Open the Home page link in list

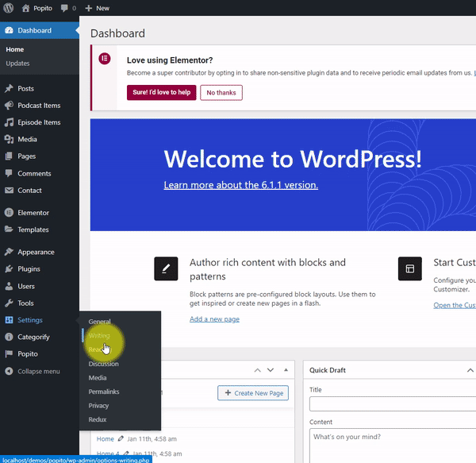[x=105, y=438]
